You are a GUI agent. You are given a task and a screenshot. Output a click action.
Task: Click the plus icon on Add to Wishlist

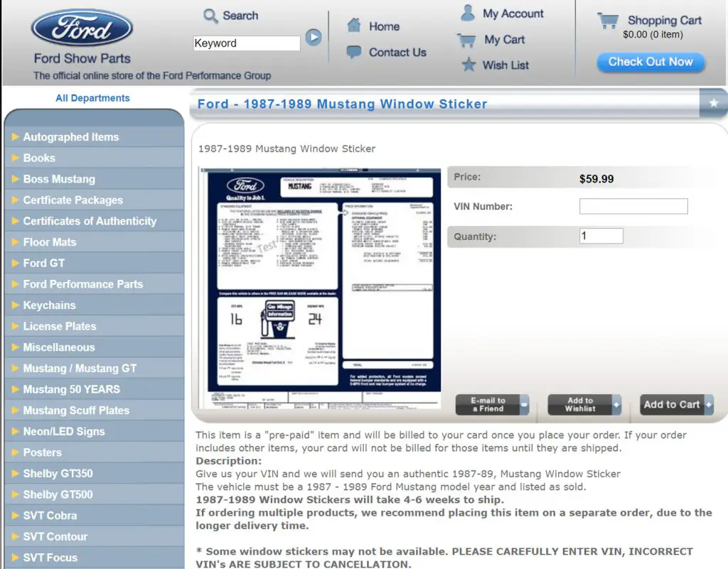[616, 404]
